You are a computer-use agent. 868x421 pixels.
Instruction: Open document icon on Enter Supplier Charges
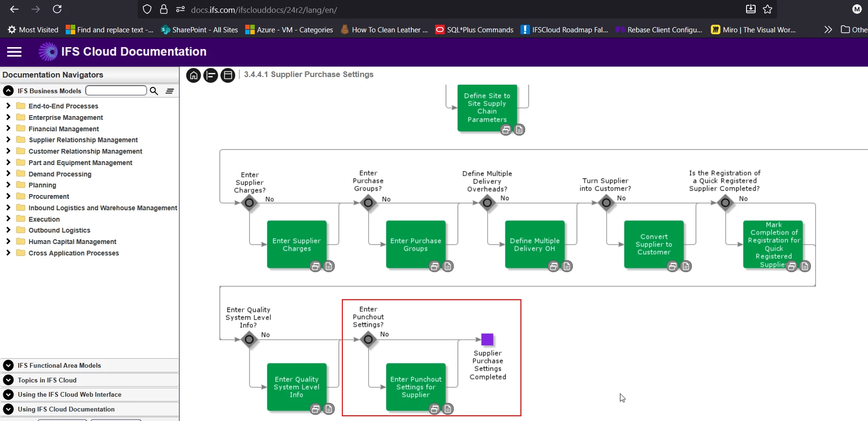[329, 266]
